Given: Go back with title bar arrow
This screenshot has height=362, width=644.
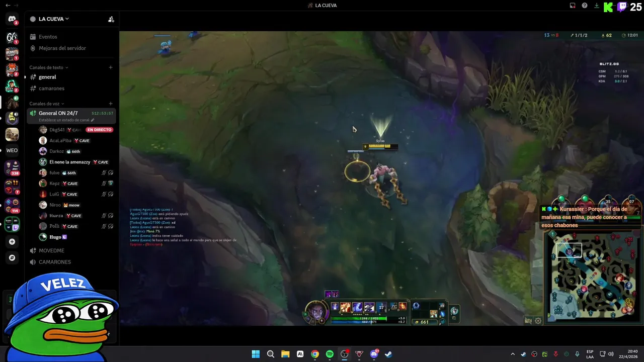Looking at the screenshot, I should (x=8, y=6).
